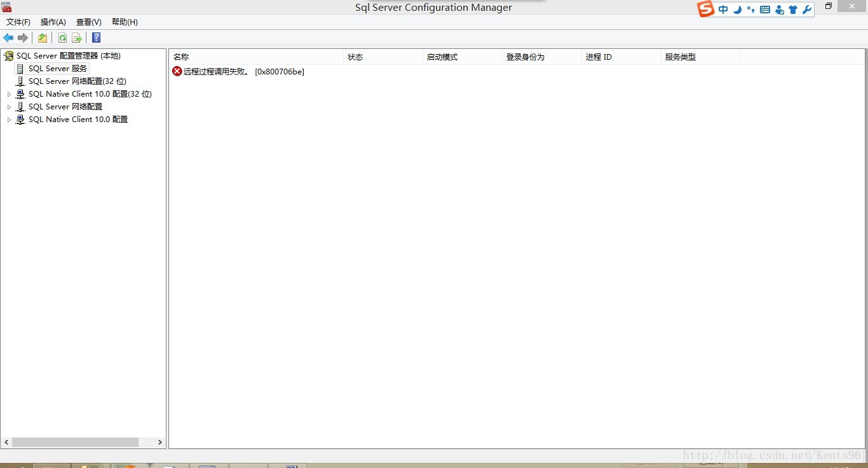This screenshot has height=468, width=868.
Task: Click the blue Back arrow toolbar icon
Action: tap(8, 38)
